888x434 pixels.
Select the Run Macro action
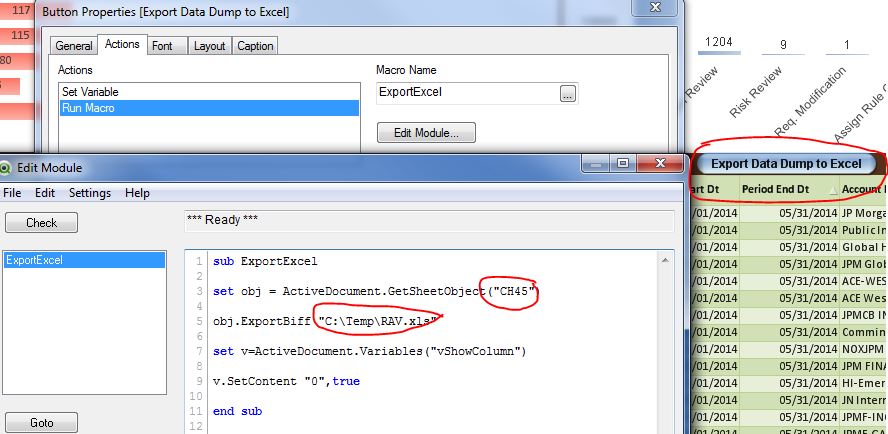pyautogui.click(x=209, y=108)
